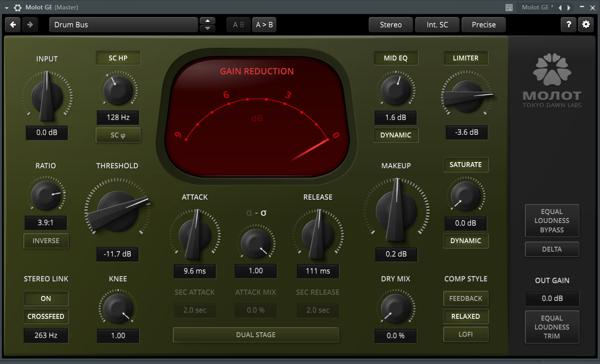
Task: Click the KNEE knob
Action: click(118, 308)
